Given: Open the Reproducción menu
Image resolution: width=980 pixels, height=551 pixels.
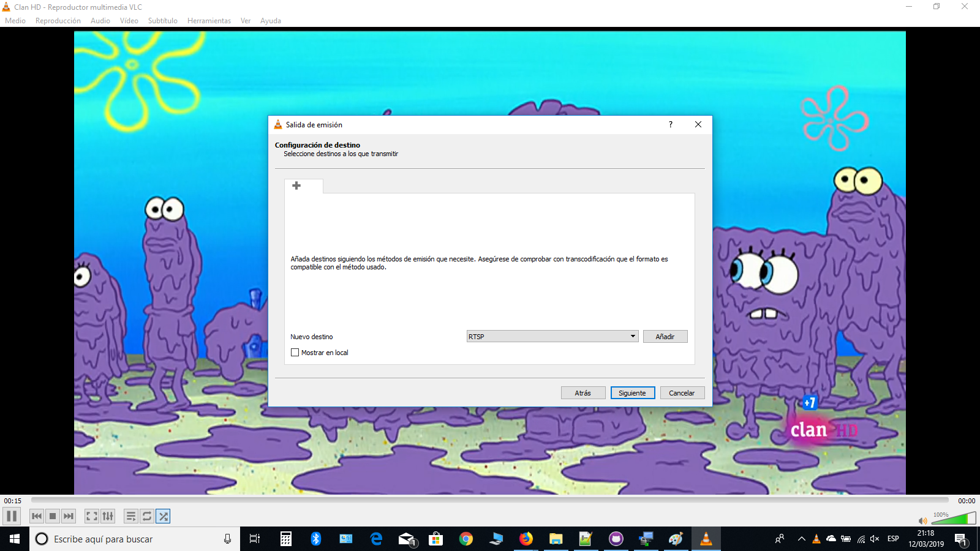Looking at the screenshot, I should click(58, 21).
